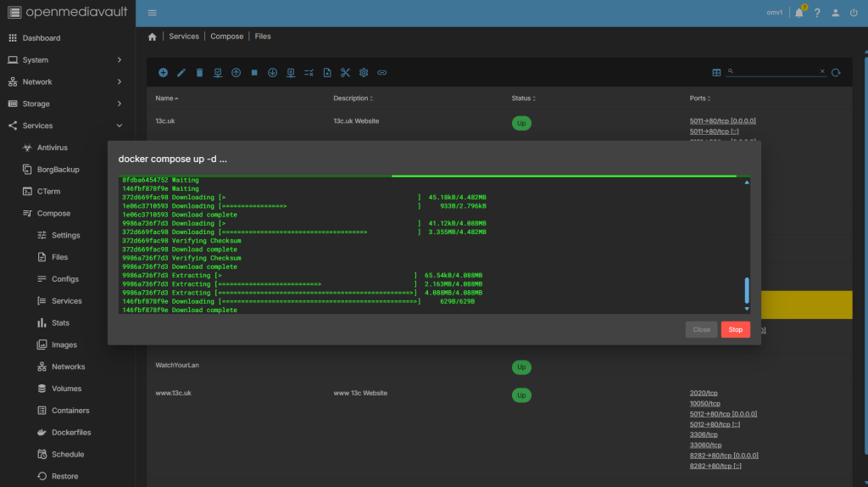Open the user account menu icon
Image resolution: width=868 pixels, height=487 pixels.
(x=835, y=13)
